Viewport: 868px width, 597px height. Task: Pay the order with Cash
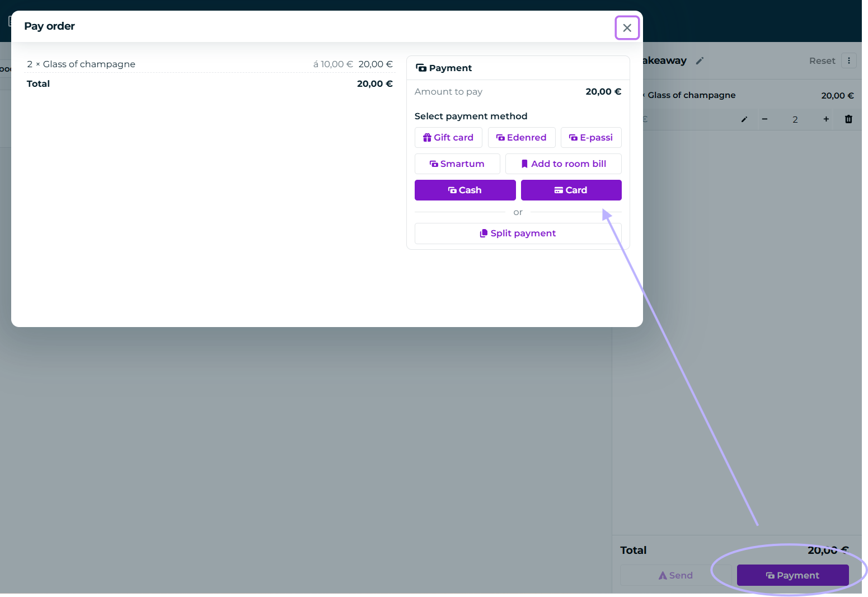(x=465, y=190)
